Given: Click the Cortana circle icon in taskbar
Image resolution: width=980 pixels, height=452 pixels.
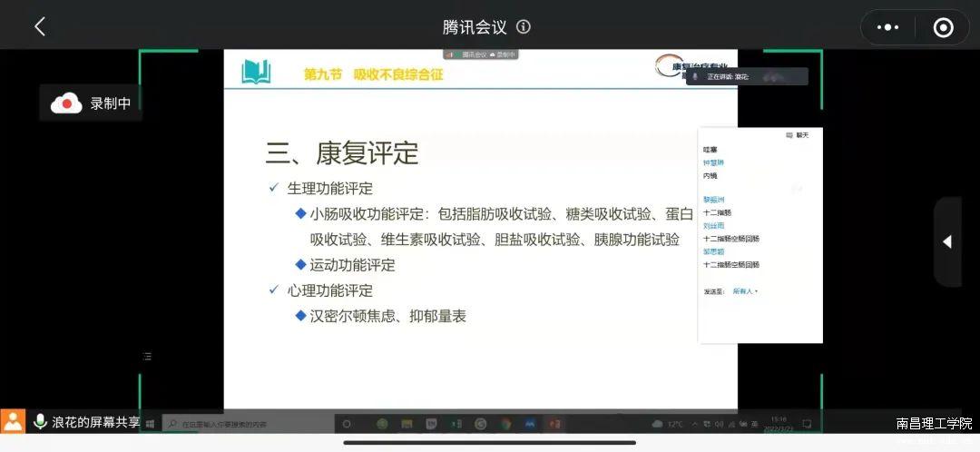Looking at the screenshot, I should (347, 424).
